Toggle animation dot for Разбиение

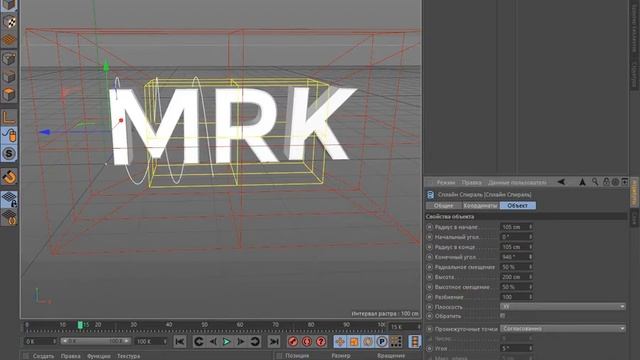[429, 297]
